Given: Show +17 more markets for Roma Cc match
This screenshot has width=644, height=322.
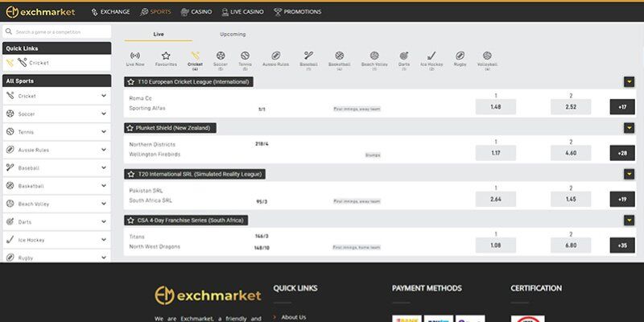Looking at the screenshot, I should pos(622,107).
